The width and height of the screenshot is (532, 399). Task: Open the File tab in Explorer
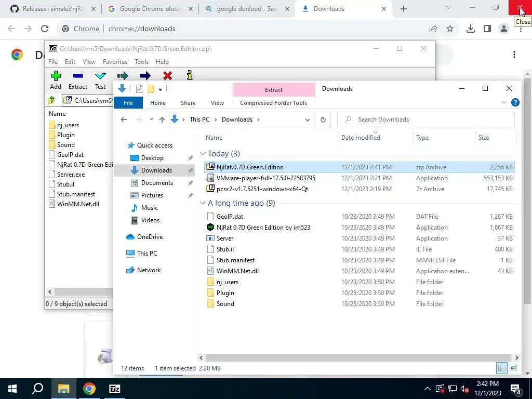[x=128, y=103]
